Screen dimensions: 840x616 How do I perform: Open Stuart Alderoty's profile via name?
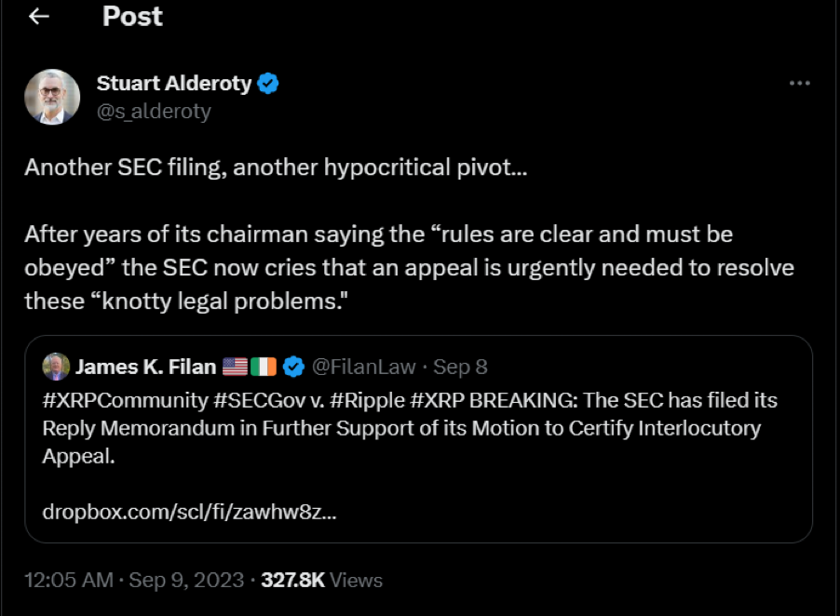[x=174, y=84]
